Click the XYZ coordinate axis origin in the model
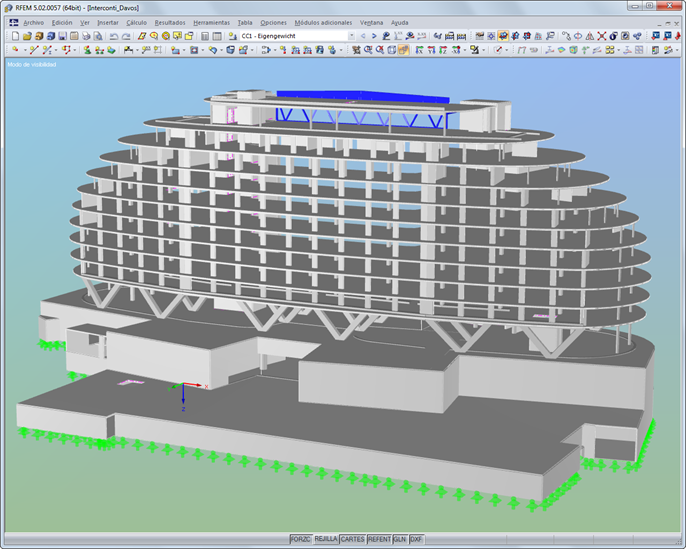 183,385
